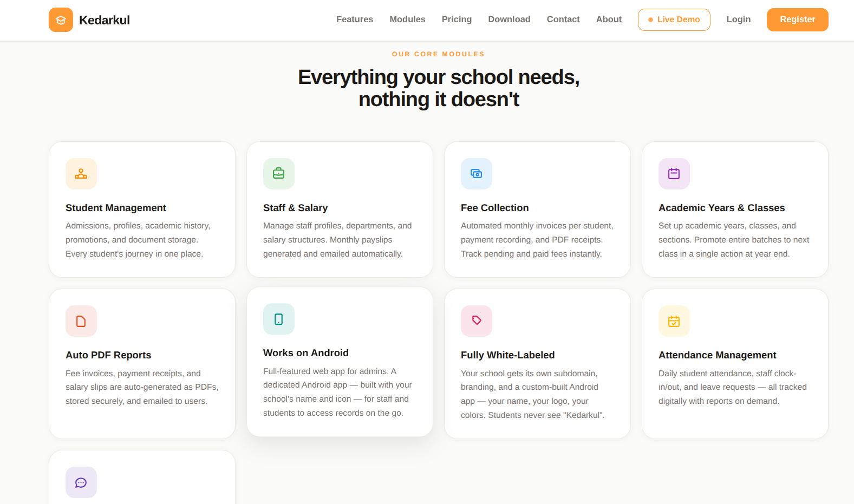854x504 pixels.
Task: Click the Attendance Management calendar-check icon
Action: (x=674, y=321)
